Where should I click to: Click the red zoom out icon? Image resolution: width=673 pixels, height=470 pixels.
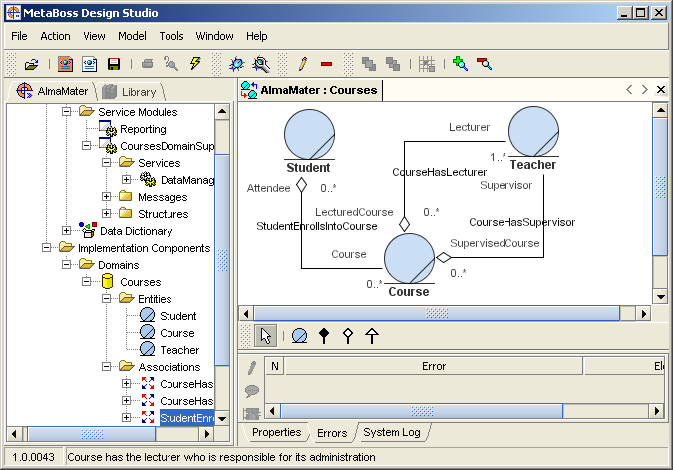(484, 64)
